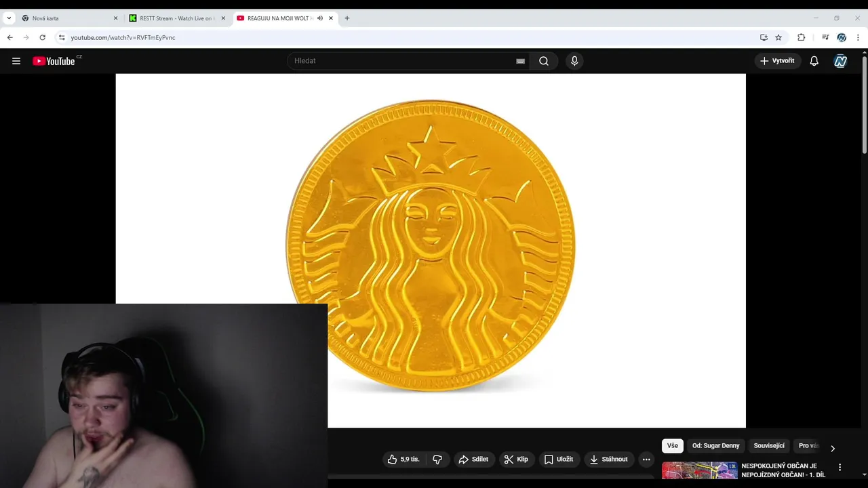Close the RESTT Stream tab
Image resolution: width=868 pixels, height=488 pixels.
click(223, 18)
